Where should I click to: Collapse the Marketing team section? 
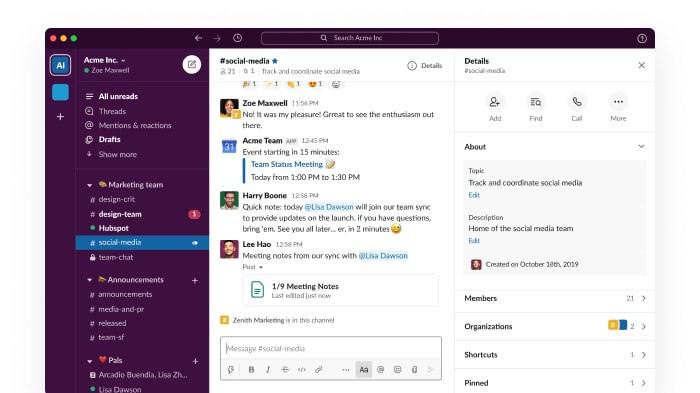pyautogui.click(x=89, y=185)
